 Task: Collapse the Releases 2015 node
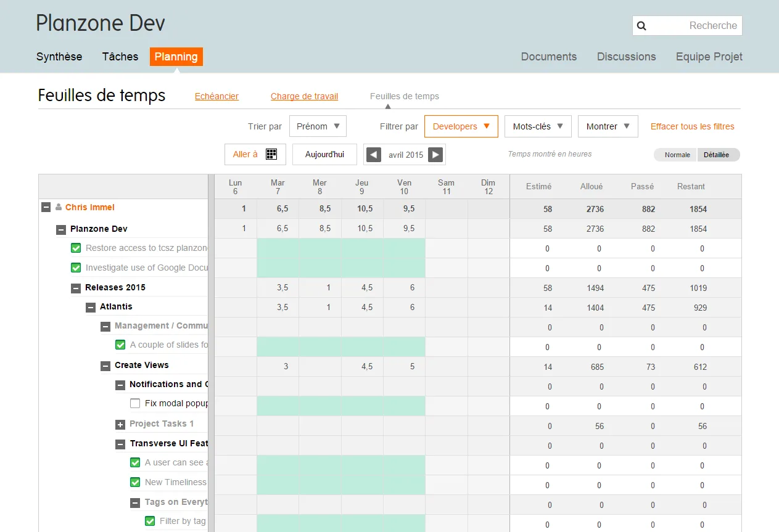[x=76, y=288]
